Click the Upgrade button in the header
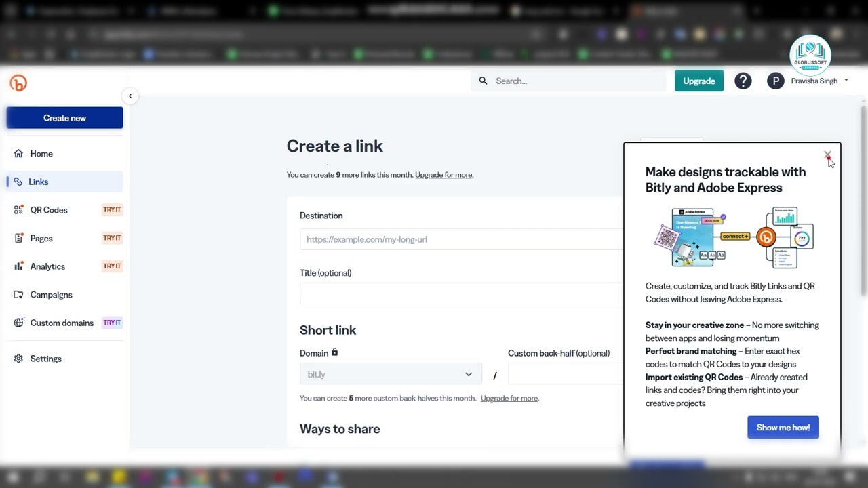 tap(699, 81)
